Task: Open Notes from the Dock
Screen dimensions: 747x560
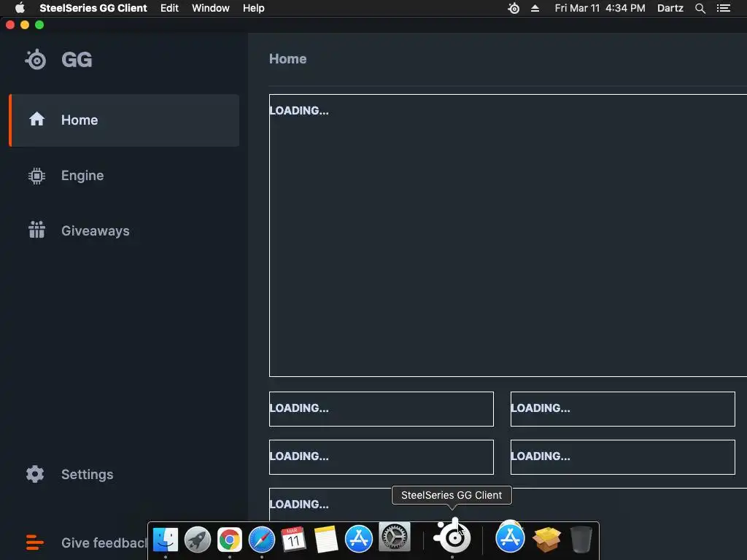Action: tap(326, 539)
